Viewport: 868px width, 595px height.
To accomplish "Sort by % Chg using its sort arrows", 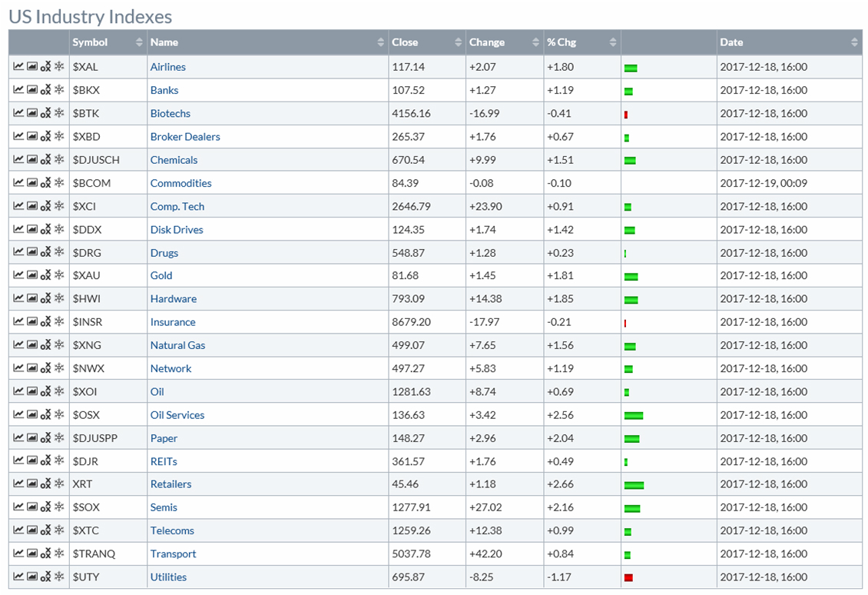I will (x=613, y=42).
